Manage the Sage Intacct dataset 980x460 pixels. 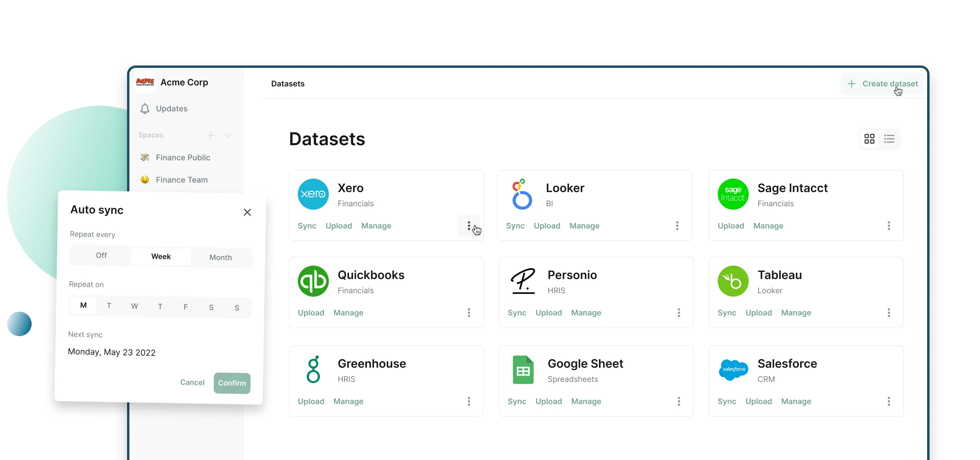coord(768,226)
